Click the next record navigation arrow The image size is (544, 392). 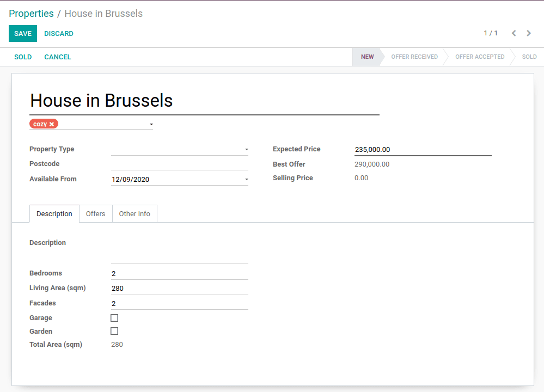[x=529, y=33]
